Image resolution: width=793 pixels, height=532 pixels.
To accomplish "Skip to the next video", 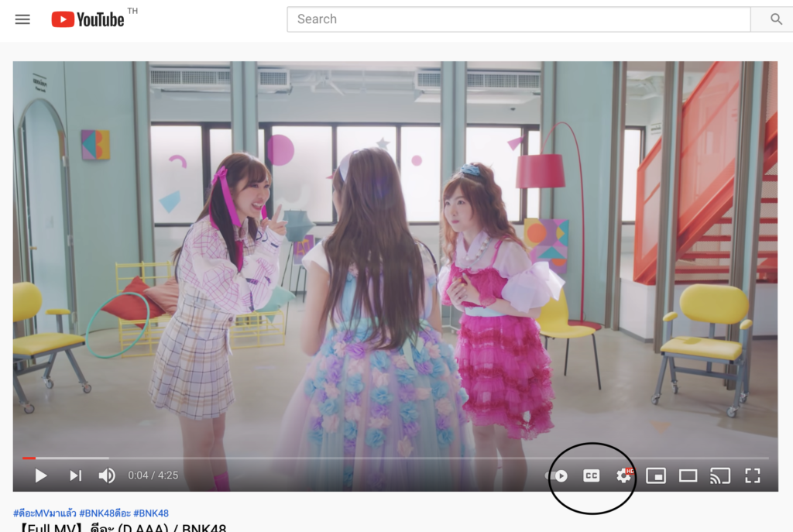I will [75, 475].
